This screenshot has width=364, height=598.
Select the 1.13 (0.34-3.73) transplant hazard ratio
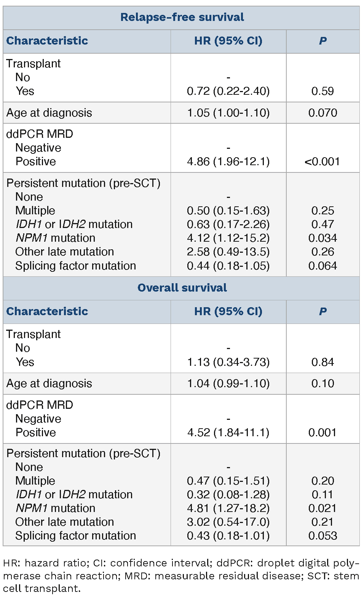[x=228, y=362]
